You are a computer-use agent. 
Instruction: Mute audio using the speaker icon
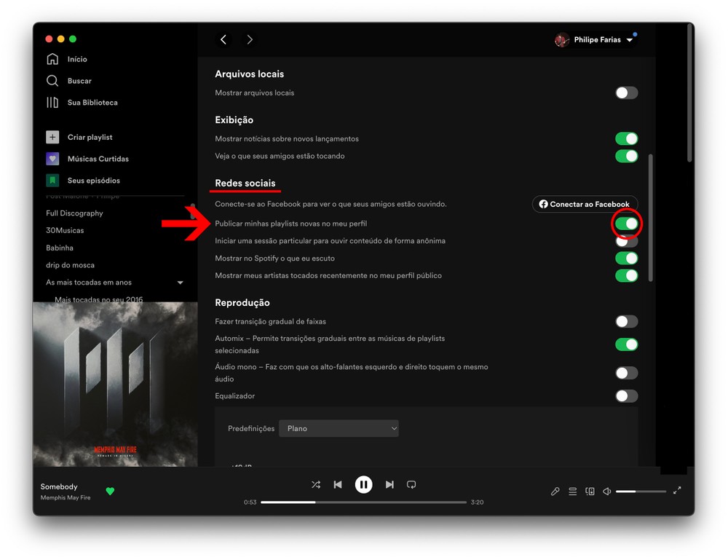click(606, 492)
